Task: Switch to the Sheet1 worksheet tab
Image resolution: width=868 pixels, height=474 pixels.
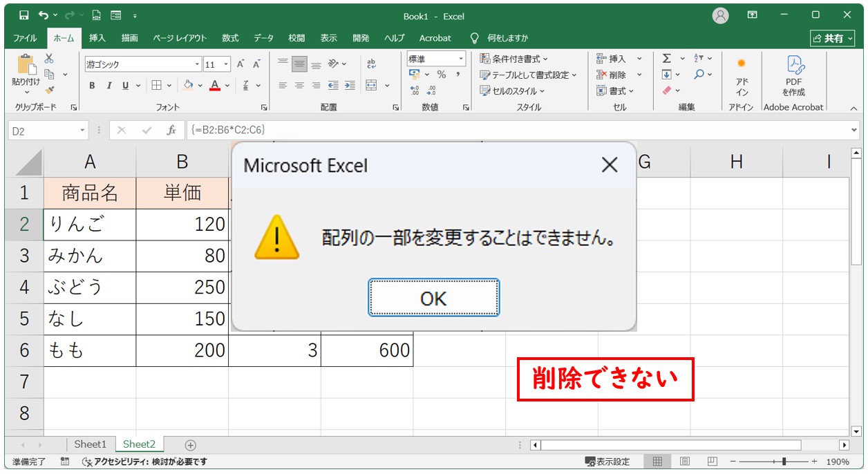Action: 91,444
